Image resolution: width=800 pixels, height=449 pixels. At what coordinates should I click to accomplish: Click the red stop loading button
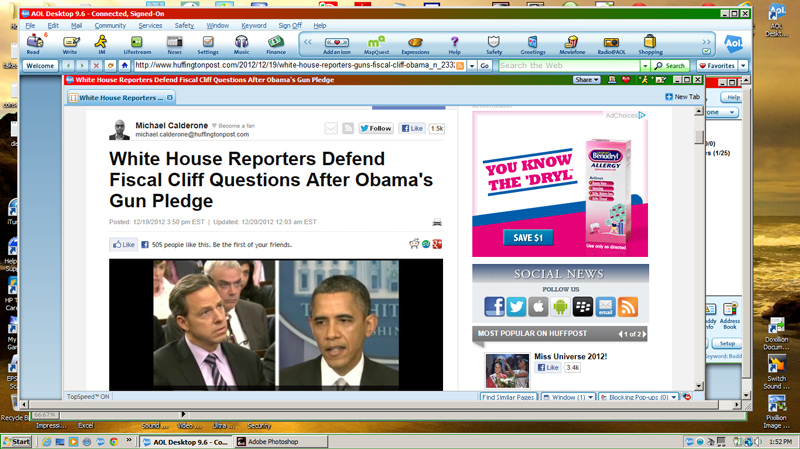tap(96, 66)
